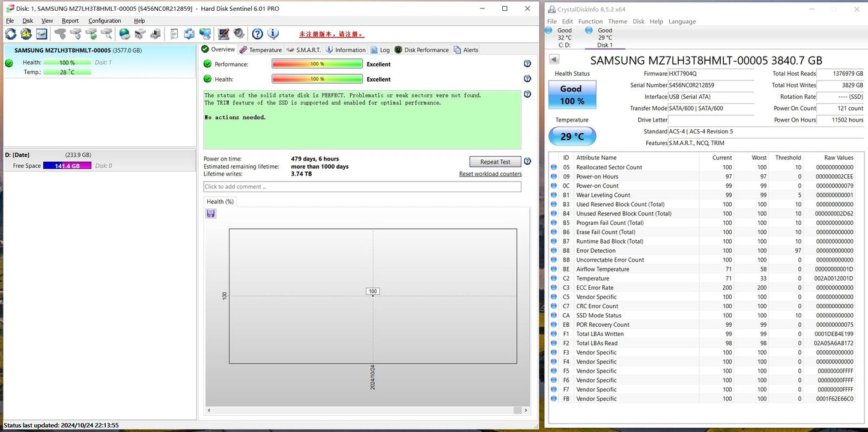Open the Function menu in CrystalDiskInfo
868x432 pixels.
tap(590, 22)
